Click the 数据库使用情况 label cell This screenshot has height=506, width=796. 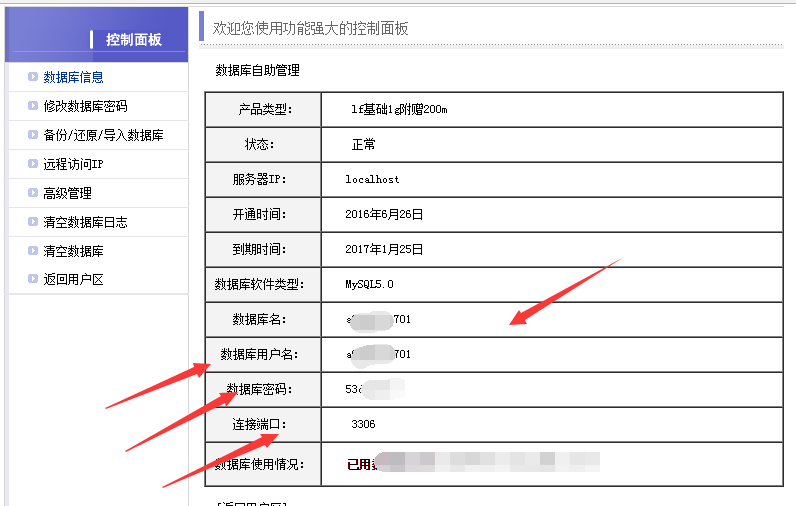pos(263,464)
